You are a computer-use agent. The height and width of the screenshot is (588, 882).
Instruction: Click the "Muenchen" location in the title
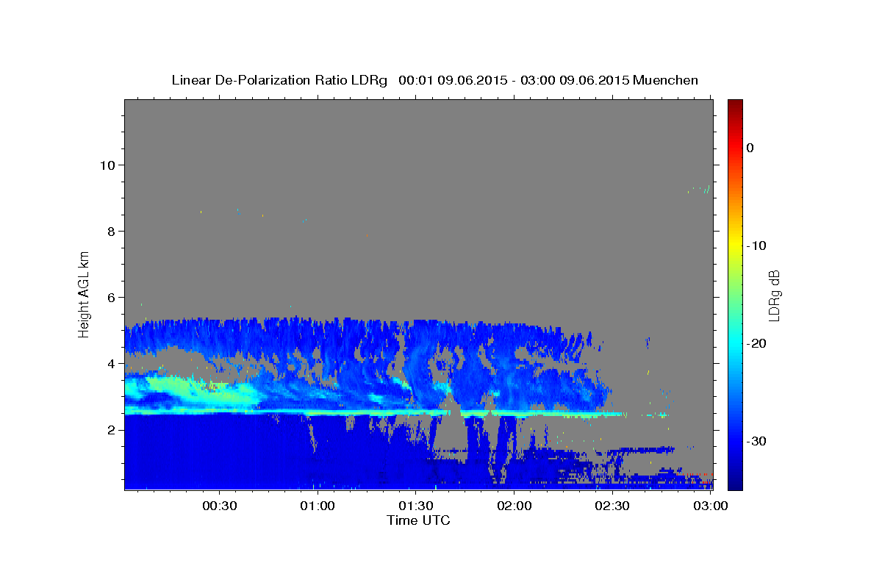(x=666, y=80)
